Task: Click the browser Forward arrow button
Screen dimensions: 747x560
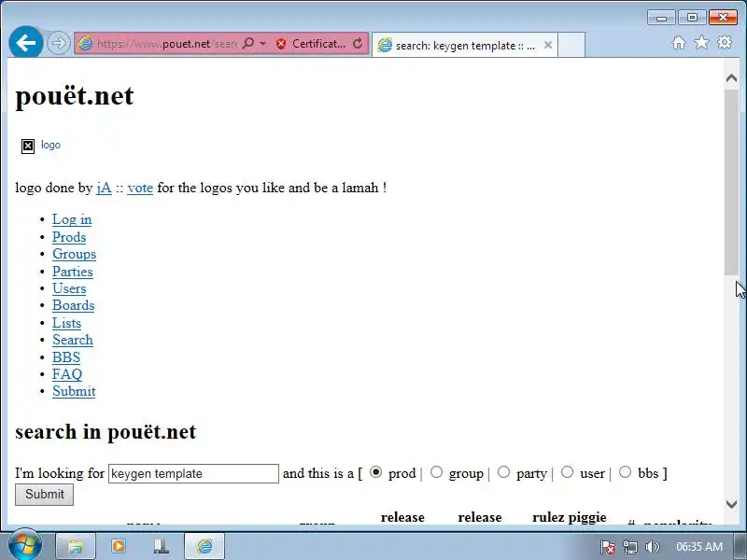Action: [x=59, y=43]
